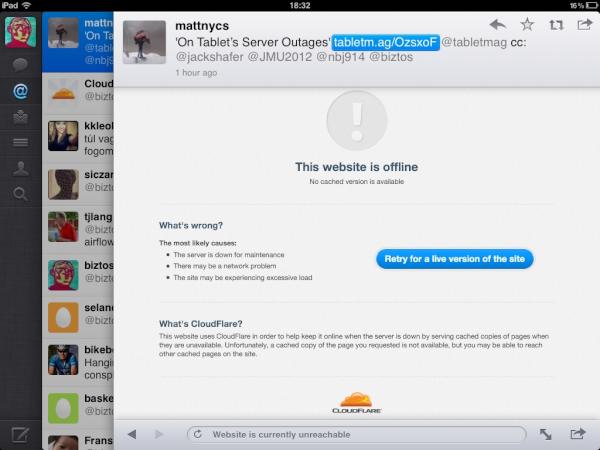Screen dimensions: 600x450
Task: Click 'No cached version is available' text
Action: click(x=356, y=181)
